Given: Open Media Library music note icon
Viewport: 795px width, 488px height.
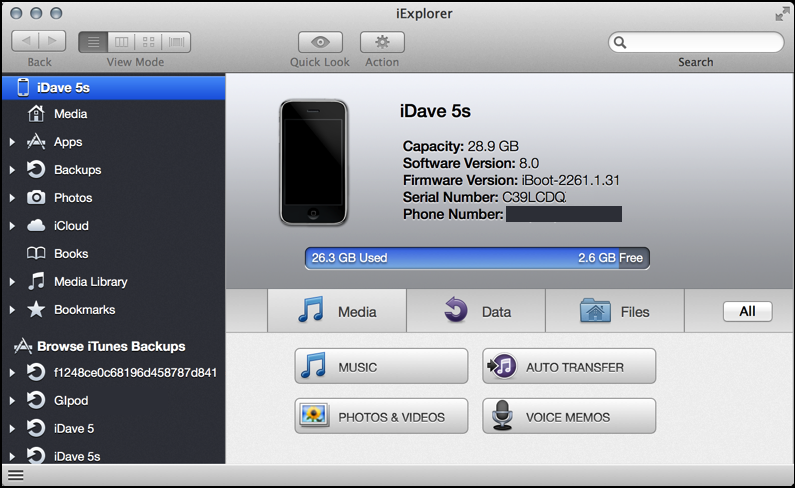Looking at the screenshot, I should click(35, 281).
